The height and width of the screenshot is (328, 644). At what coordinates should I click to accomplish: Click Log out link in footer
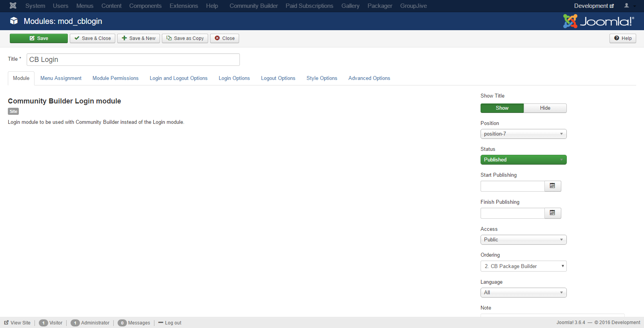click(170, 323)
